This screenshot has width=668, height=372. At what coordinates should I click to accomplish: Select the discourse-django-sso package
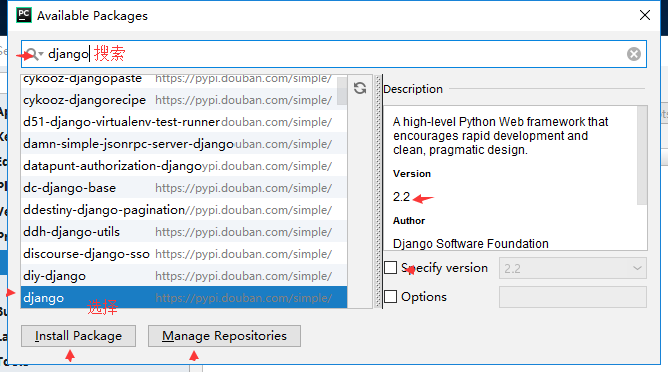point(184,254)
